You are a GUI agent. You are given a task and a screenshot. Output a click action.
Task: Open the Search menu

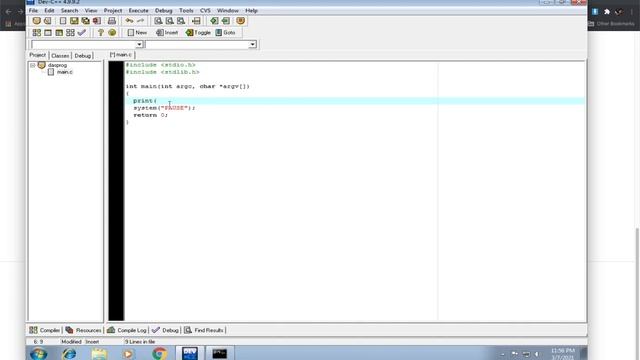pyautogui.click(x=69, y=11)
